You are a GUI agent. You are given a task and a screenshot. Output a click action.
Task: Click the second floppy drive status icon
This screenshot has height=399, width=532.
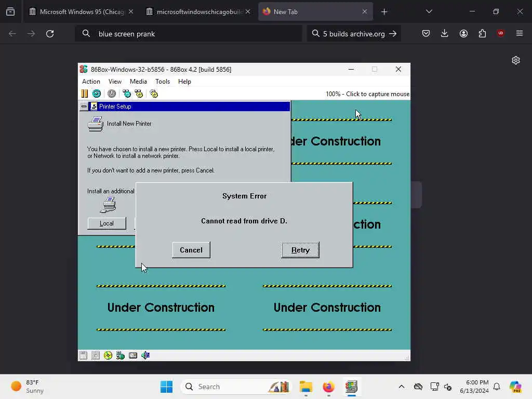pyautogui.click(x=96, y=355)
